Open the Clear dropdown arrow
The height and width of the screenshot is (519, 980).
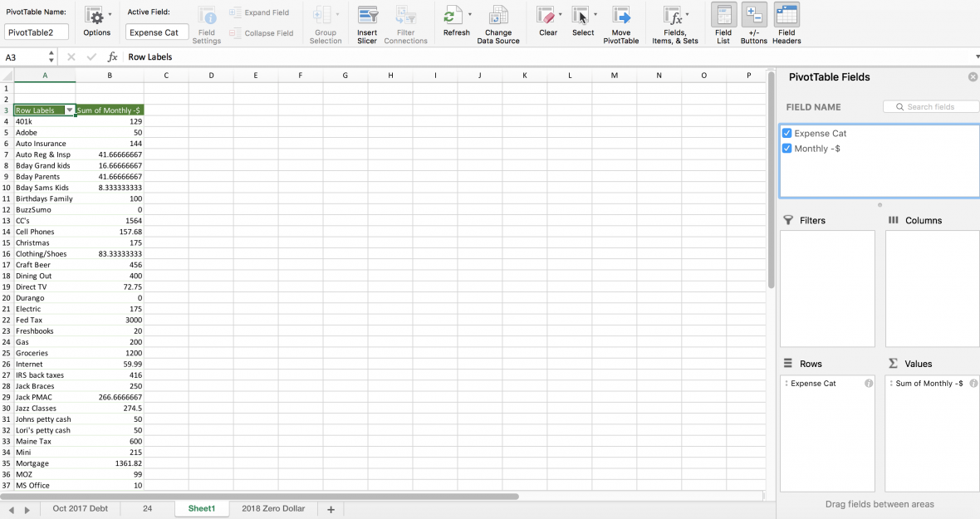(560, 14)
